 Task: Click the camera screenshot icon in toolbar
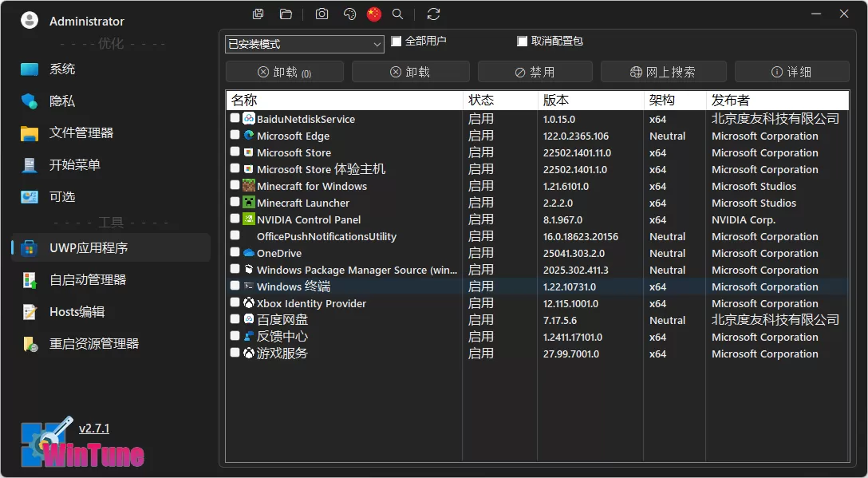pyautogui.click(x=322, y=14)
